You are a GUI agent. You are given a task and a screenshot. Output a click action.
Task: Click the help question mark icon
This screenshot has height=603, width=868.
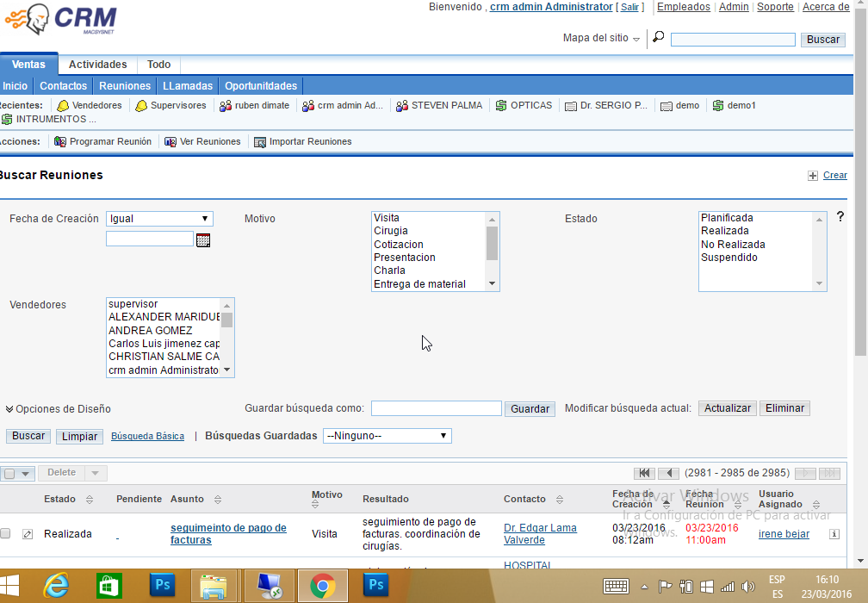click(840, 217)
